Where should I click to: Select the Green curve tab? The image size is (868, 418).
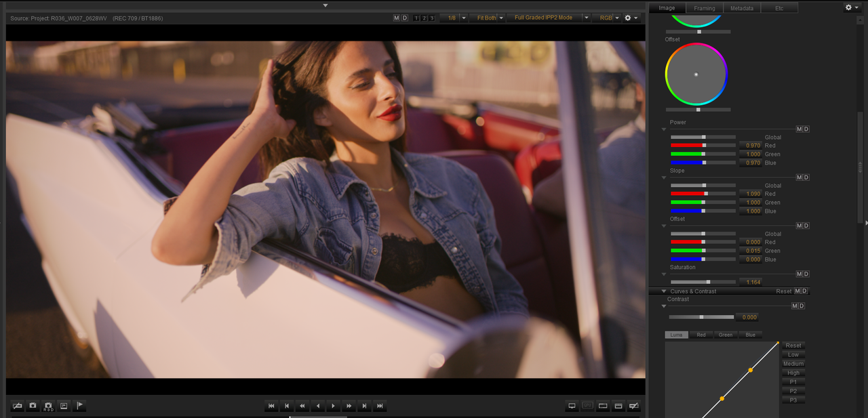click(726, 335)
